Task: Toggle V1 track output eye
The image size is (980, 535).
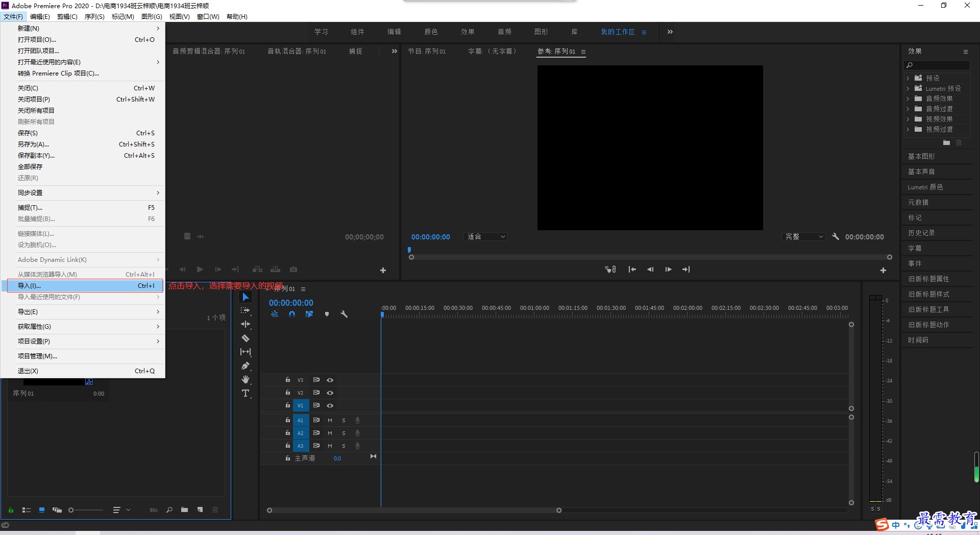Action: 330,405
